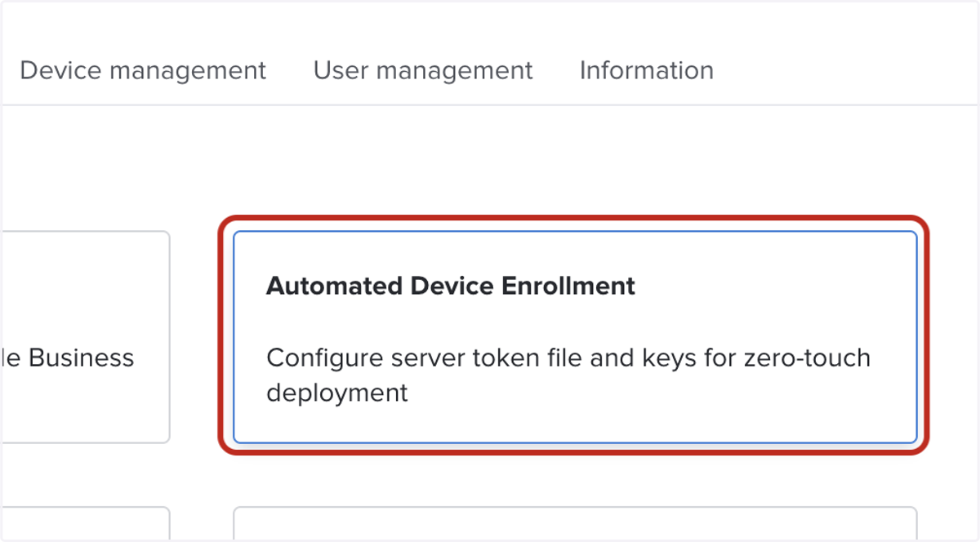Click 'Configure server token file' description text
The image size is (980, 542).
click(x=568, y=375)
